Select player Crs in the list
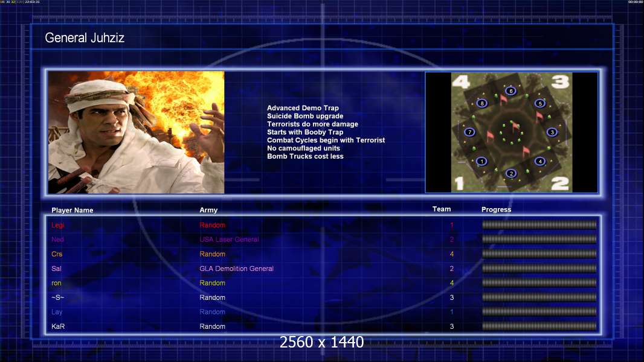 click(x=57, y=254)
